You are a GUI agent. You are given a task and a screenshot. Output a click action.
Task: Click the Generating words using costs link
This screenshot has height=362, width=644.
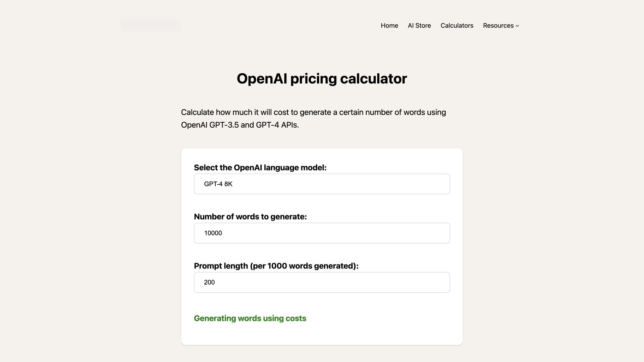tap(250, 318)
